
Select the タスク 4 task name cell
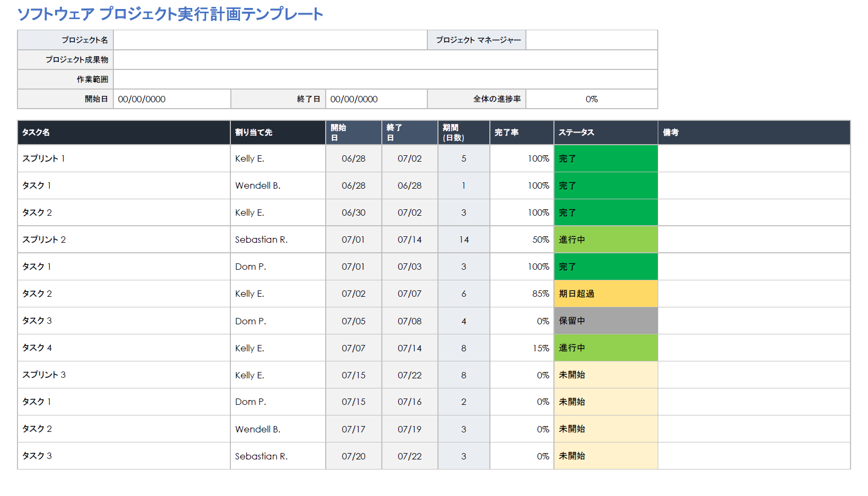click(124, 348)
